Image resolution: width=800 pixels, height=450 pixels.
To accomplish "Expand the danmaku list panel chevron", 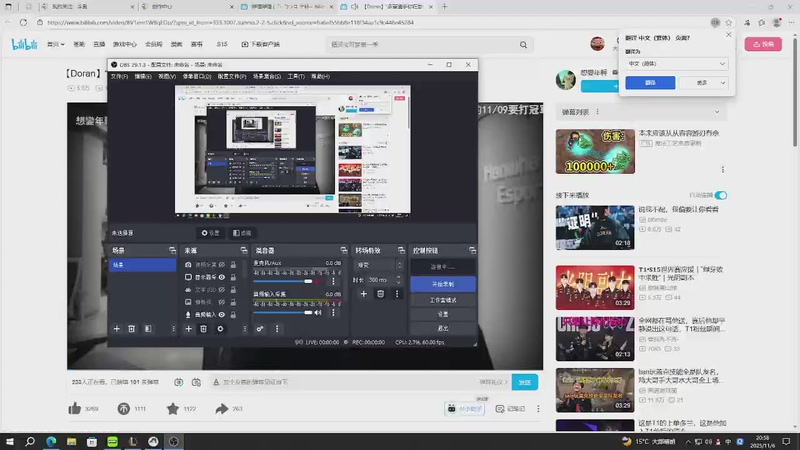I will point(717,112).
